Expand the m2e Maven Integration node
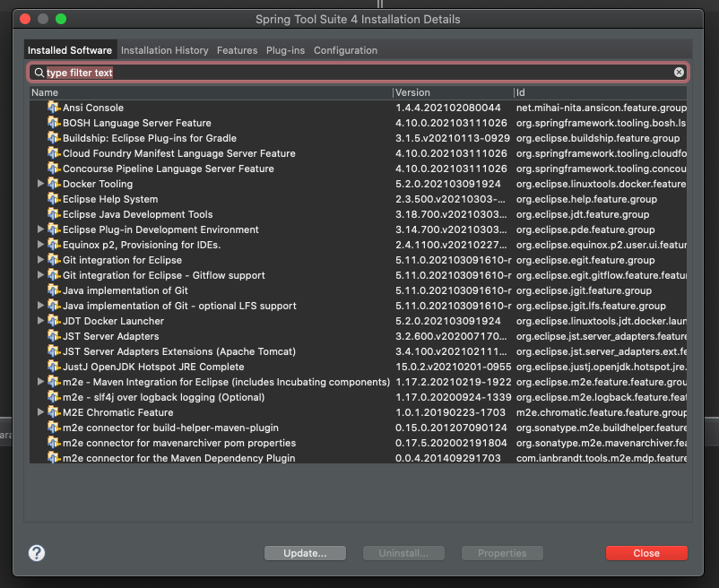The width and height of the screenshot is (719, 588). click(x=40, y=382)
